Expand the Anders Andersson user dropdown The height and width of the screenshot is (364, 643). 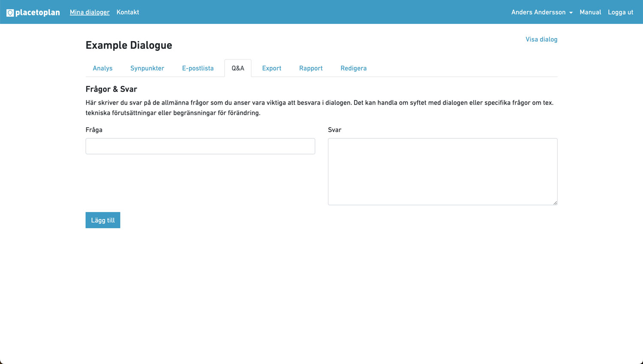(x=541, y=12)
